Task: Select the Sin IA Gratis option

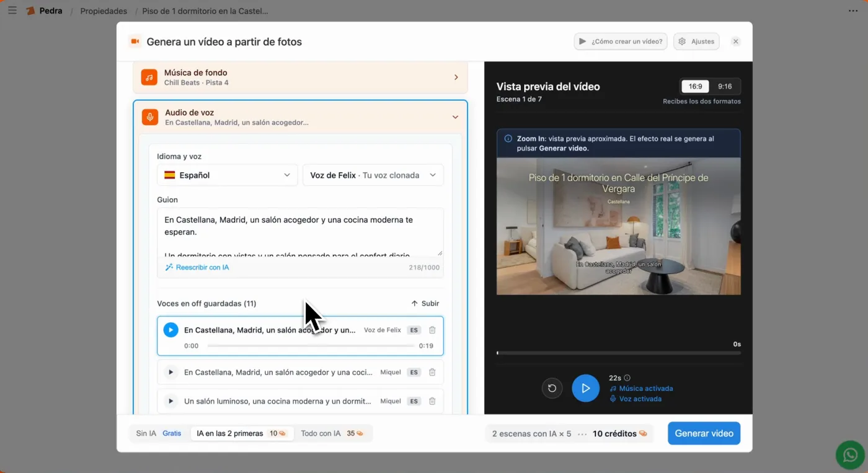Action: pyautogui.click(x=159, y=433)
